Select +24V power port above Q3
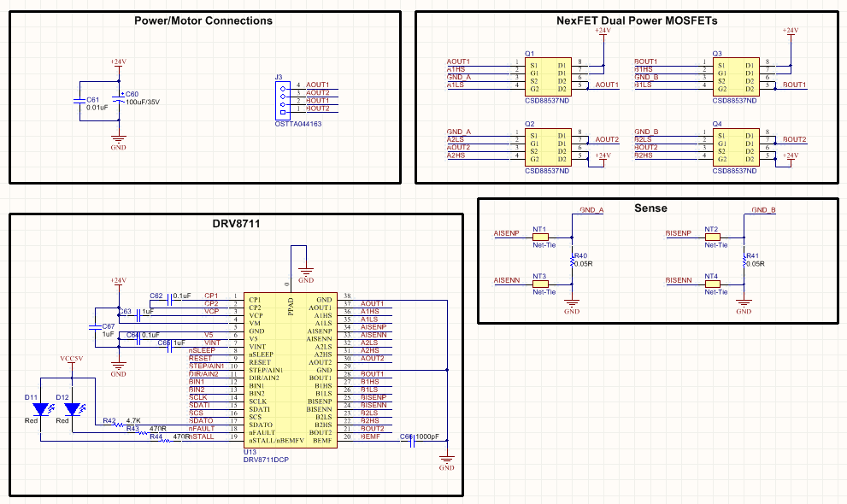Image resolution: width=847 pixels, height=504 pixels. point(791,32)
